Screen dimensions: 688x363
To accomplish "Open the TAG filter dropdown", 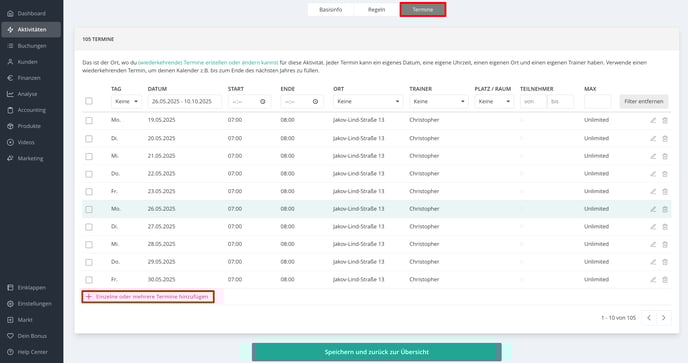I will coord(126,101).
